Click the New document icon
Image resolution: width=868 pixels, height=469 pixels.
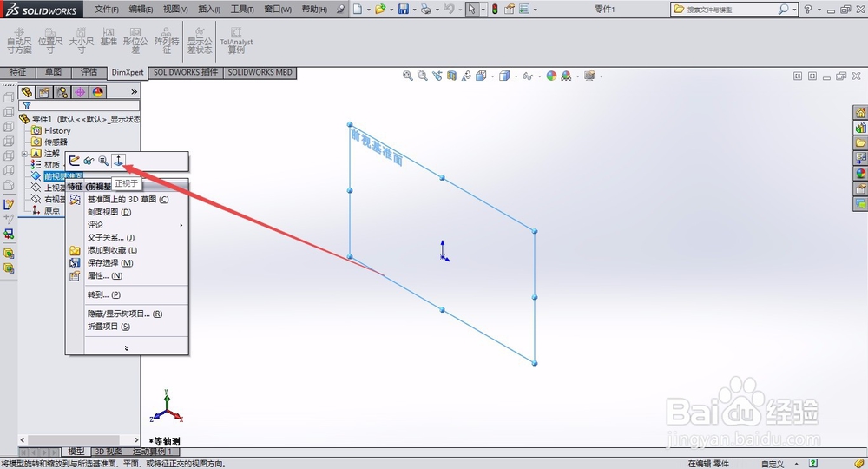tap(358, 9)
